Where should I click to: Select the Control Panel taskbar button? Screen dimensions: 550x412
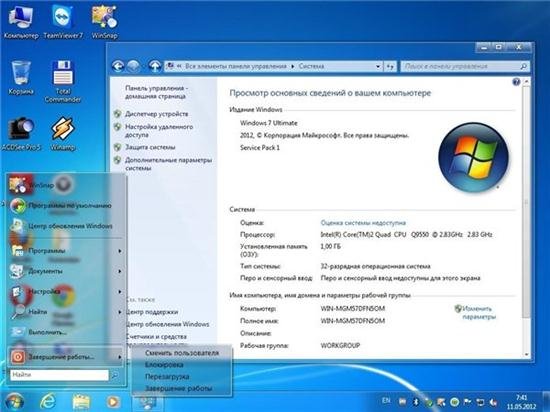[x=147, y=403]
